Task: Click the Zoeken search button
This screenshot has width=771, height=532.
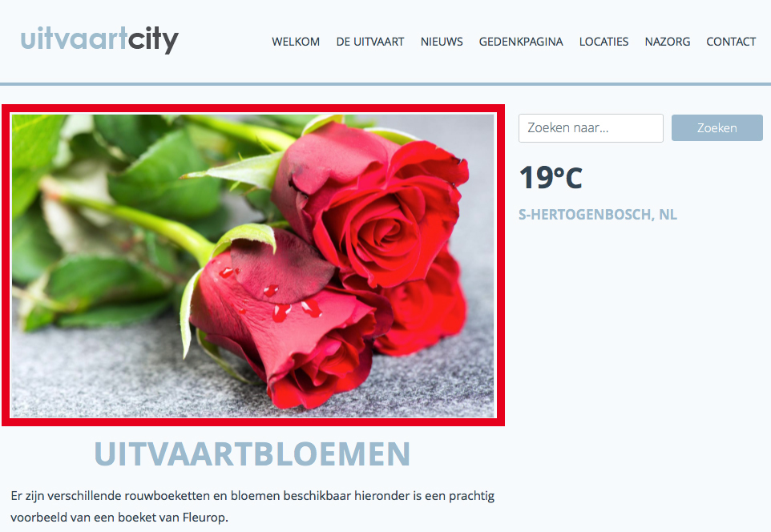Action: pos(717,128)
